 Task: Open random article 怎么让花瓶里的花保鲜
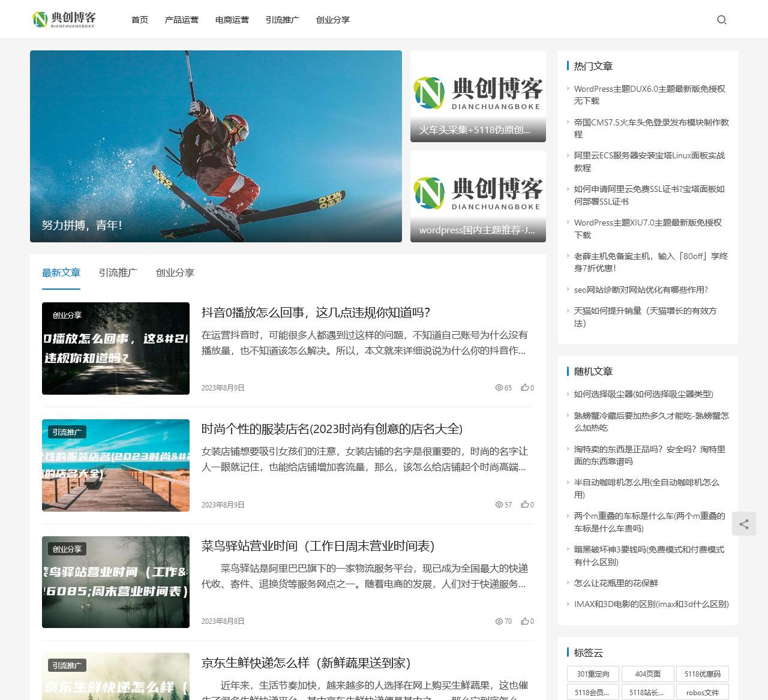(616, 583)
